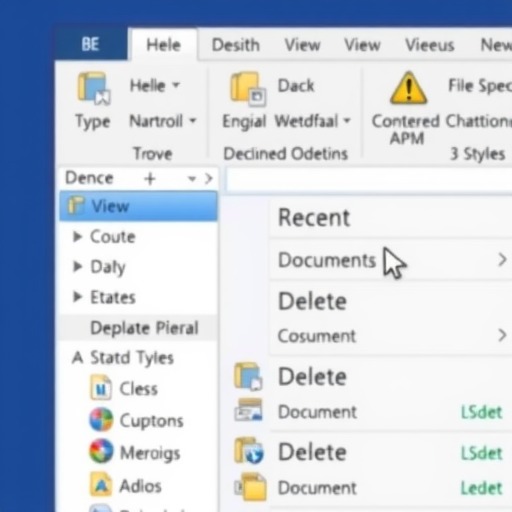512x512 pixels.
Task: Open the Nartroil dropdown
Action: pyautogui.click(x=193, y=121)
